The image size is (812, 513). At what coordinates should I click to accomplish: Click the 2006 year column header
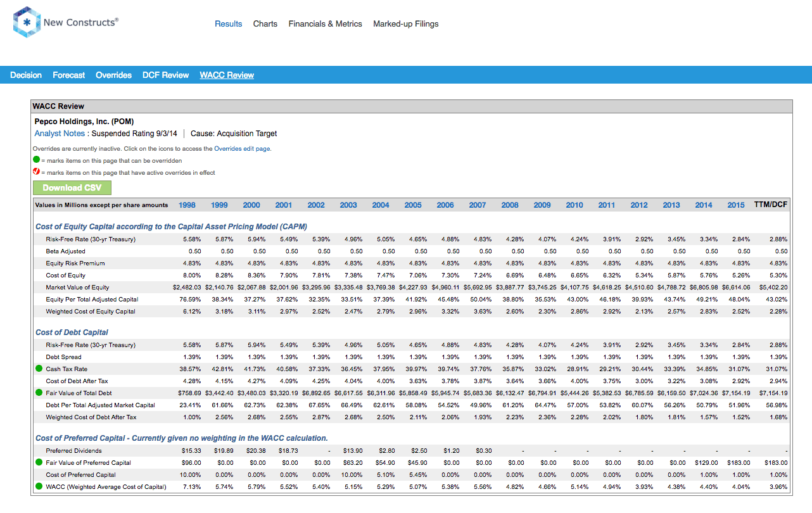(x=445, y=205)
